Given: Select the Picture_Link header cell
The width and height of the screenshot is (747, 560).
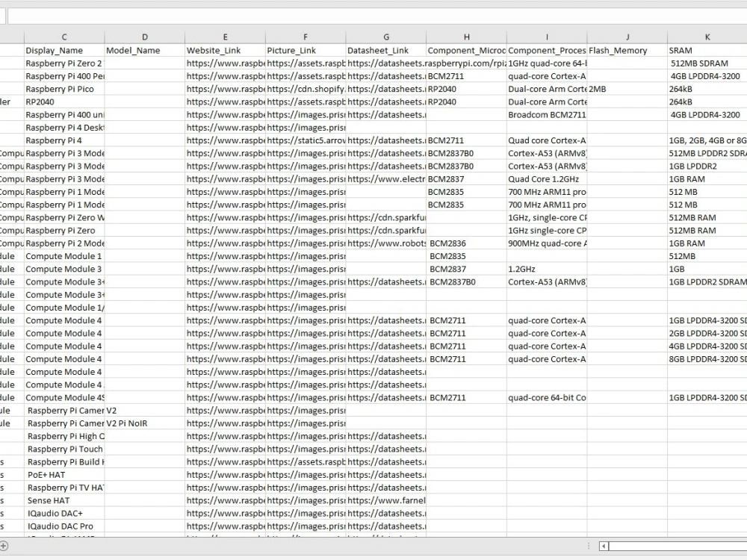Looking at the screenshot, I should (306, 51).
